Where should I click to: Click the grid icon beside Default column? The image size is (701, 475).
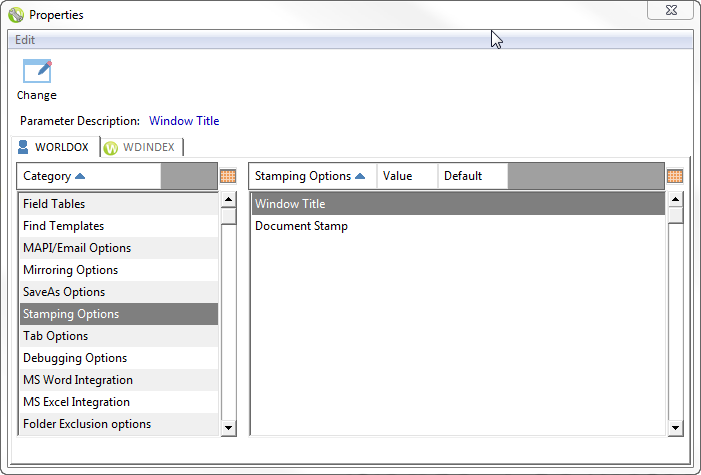click(675, 176)
